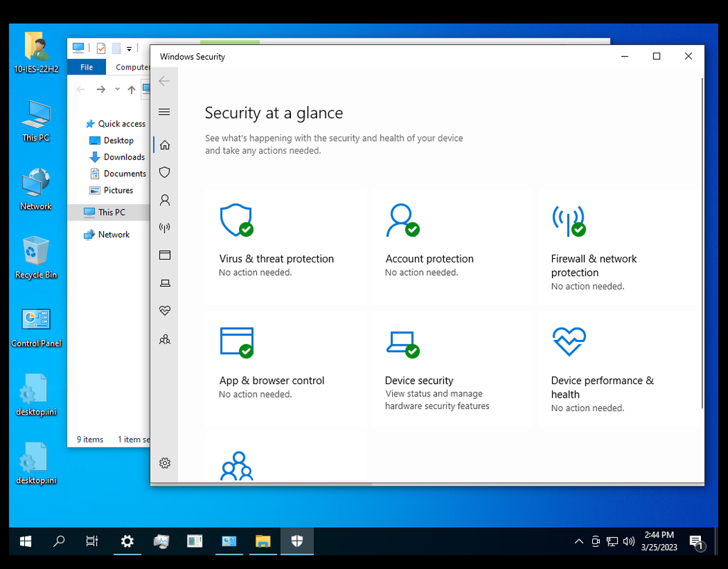The width and height of the screenshot is (728, 569).
Task: Open Device security tile
Action: point(452,368)
